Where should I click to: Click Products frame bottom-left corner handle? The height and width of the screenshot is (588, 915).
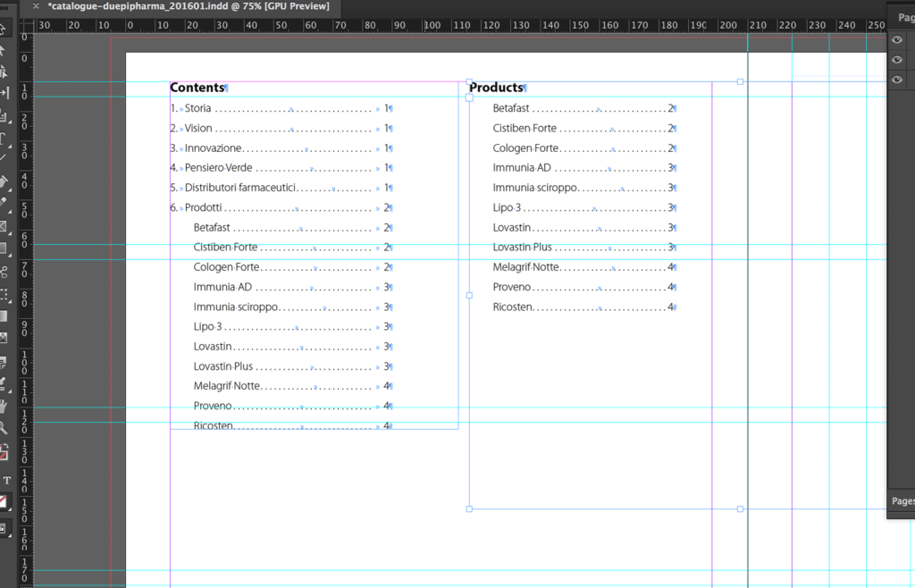click(x=469, y=509)
